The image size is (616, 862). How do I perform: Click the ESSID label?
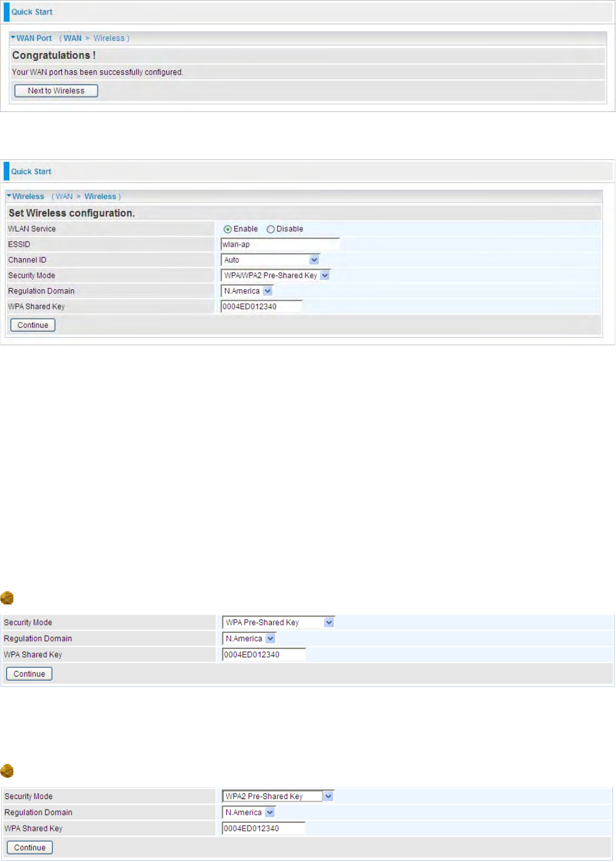pos(19,244)
